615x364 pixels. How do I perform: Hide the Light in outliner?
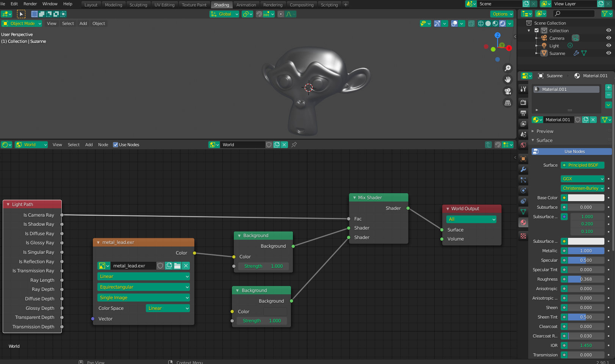click(609, 45)
